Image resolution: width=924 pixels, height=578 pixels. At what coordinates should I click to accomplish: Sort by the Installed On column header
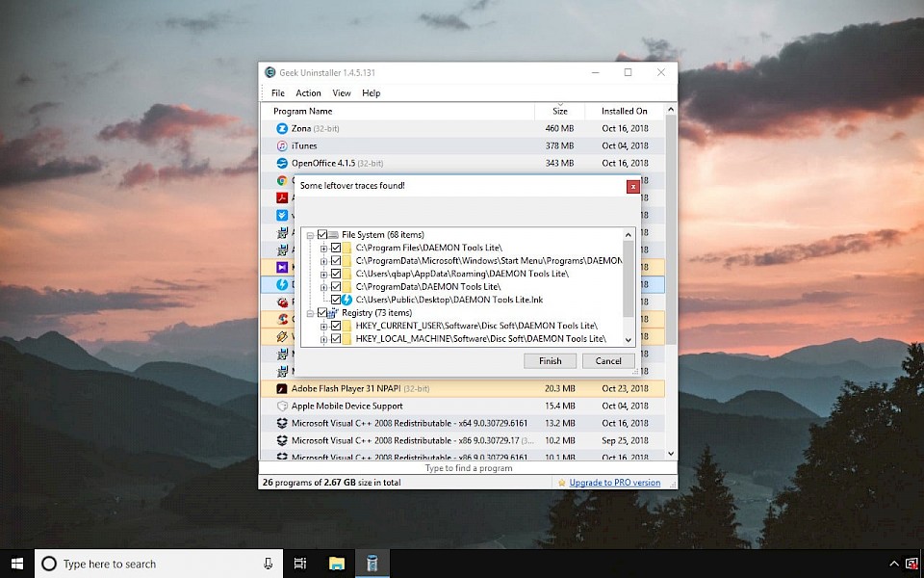pyautogui.click(x=625, y=111)
